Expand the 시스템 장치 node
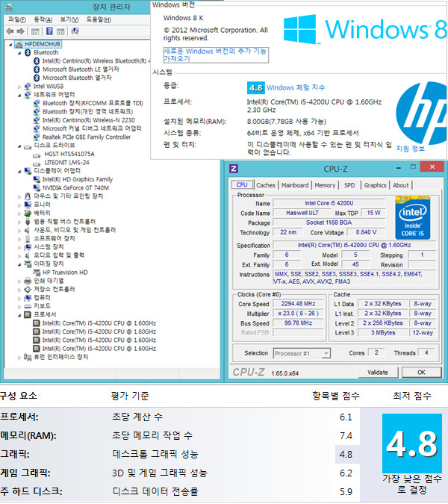 [x=19, y=247]
